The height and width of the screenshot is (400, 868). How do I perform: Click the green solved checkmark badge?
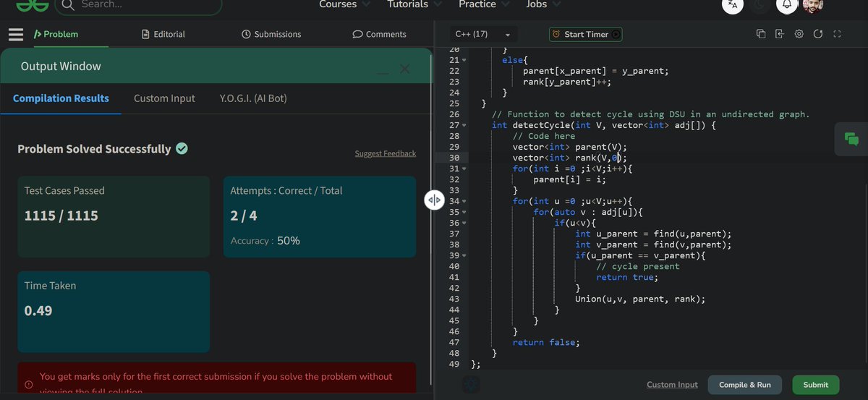[182, 148]
